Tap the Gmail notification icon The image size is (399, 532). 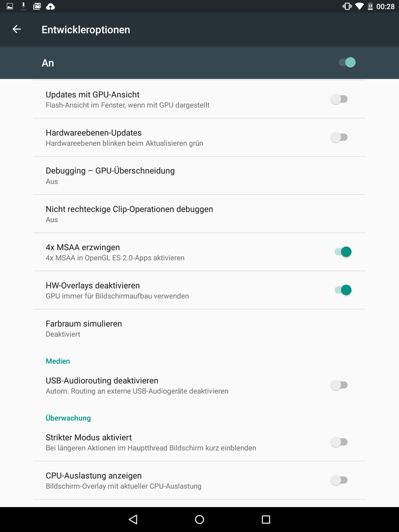[x=37, y=6]
